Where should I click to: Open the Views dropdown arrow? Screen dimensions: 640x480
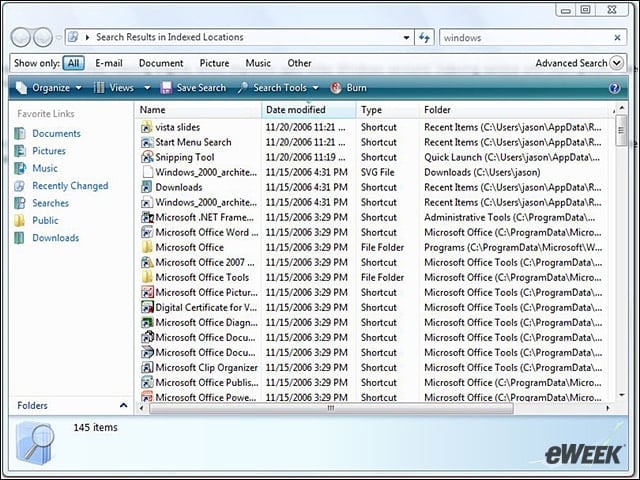pos(147,88)
